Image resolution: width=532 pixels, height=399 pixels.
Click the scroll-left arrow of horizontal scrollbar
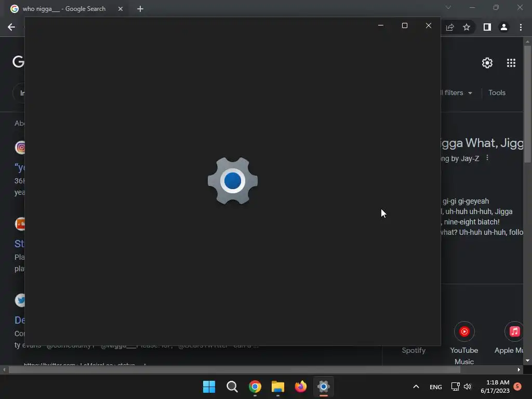tap(4, 369)
